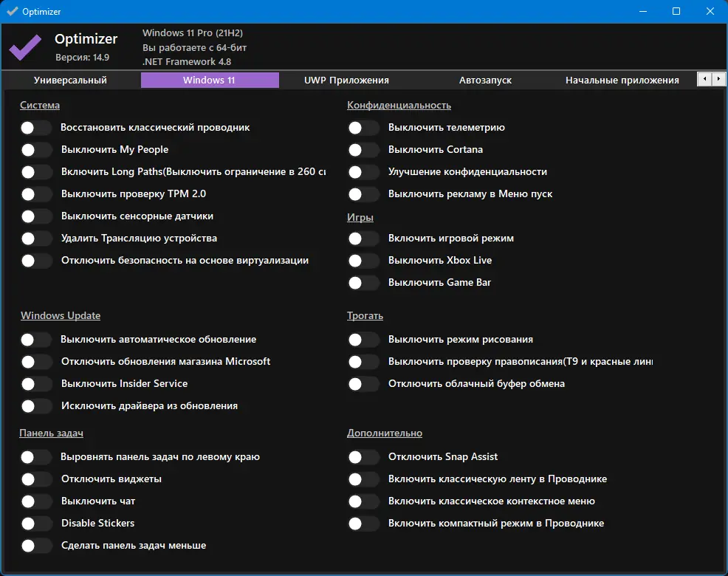Toggle Выровнять панель задач по левому краю
Viewport: 728px width, 576px height.
35,457
